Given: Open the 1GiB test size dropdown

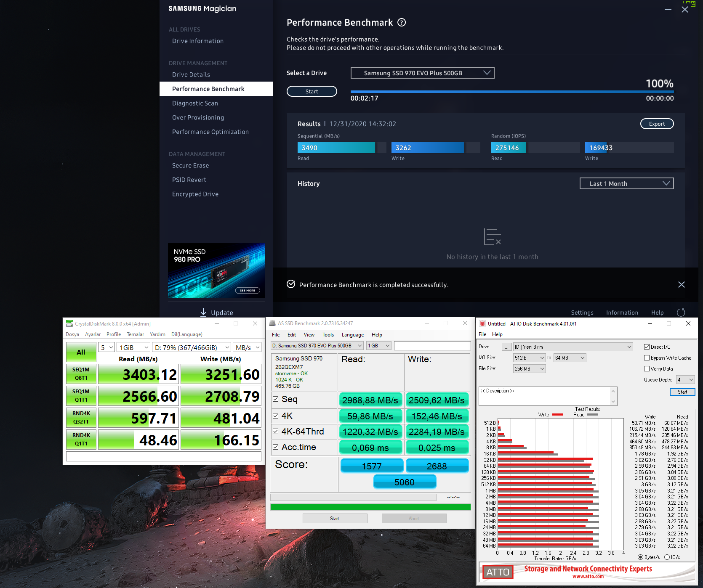Looking at the screenshot, I should (x=133, y=347).
